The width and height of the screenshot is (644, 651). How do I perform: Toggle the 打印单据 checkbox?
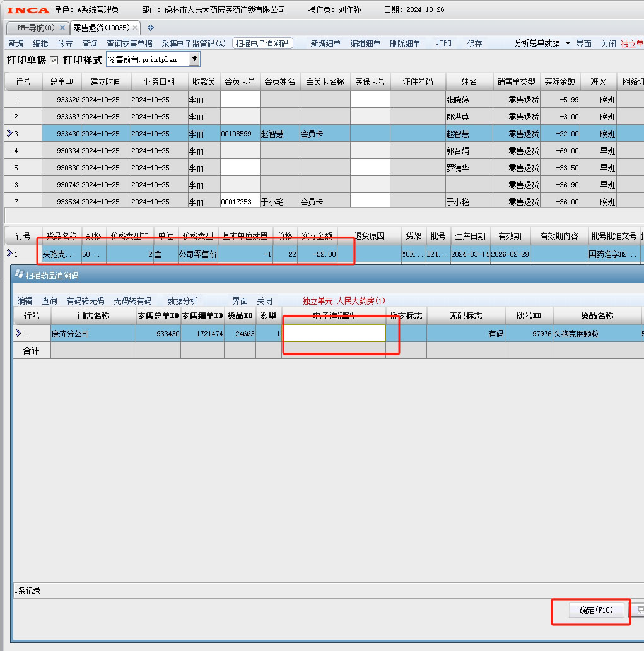click(54, 60)
